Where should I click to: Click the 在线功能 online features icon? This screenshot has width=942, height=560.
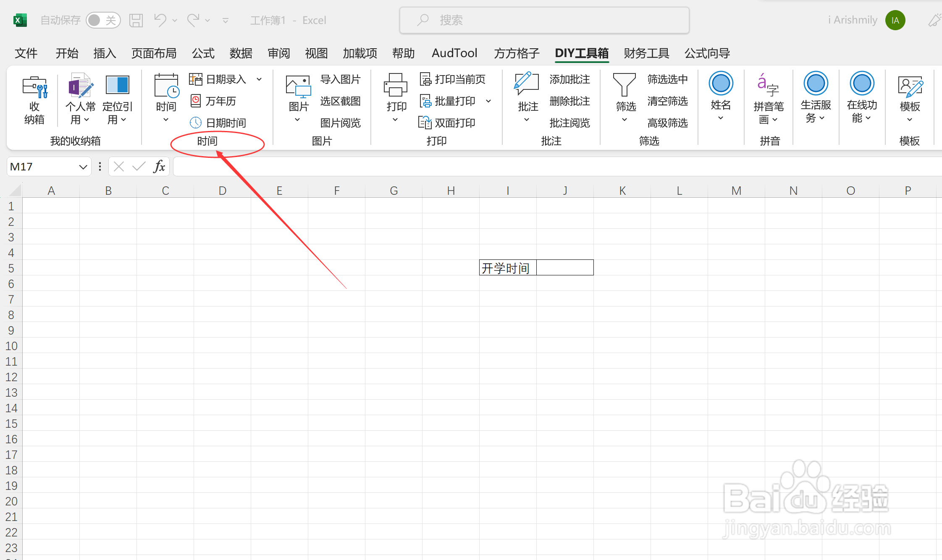(x=862, y=84)
